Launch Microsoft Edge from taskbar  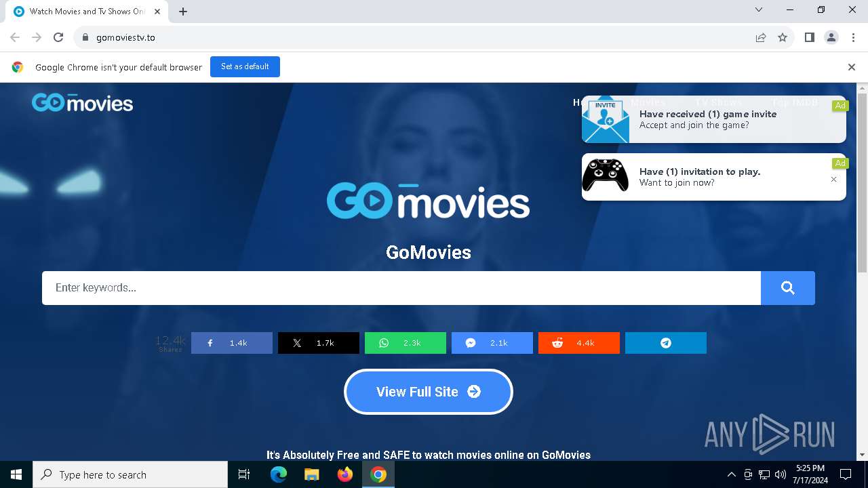coord(279,474)
